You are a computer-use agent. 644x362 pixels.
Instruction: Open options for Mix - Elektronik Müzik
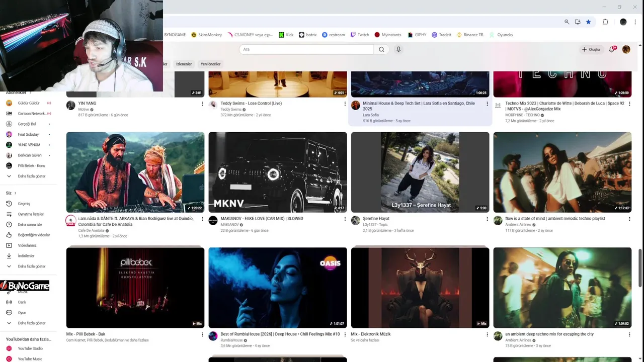487,334
